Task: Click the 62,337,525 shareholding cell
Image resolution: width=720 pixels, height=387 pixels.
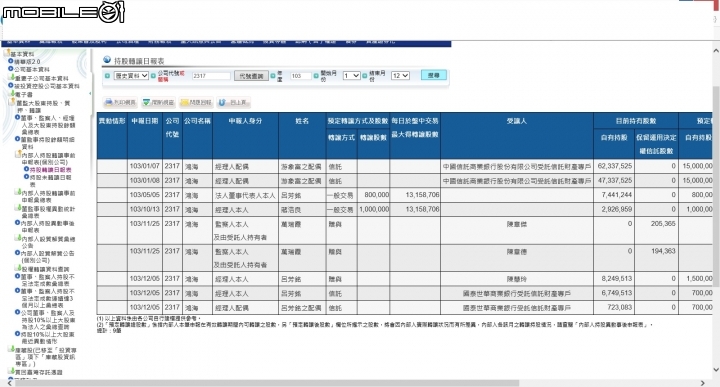Action: [614, 166]
